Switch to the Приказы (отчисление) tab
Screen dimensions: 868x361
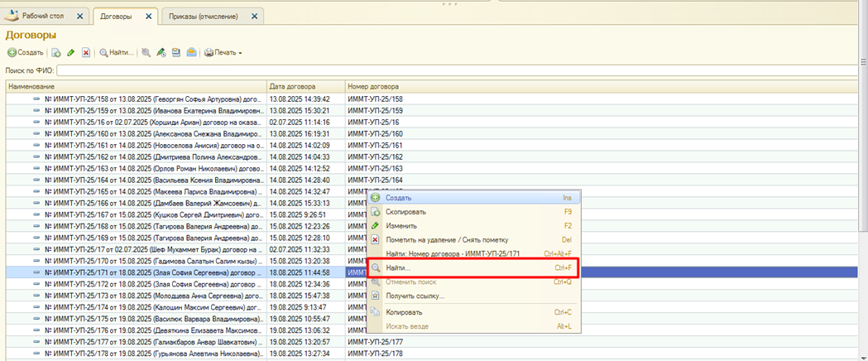(x=204, y=16)
